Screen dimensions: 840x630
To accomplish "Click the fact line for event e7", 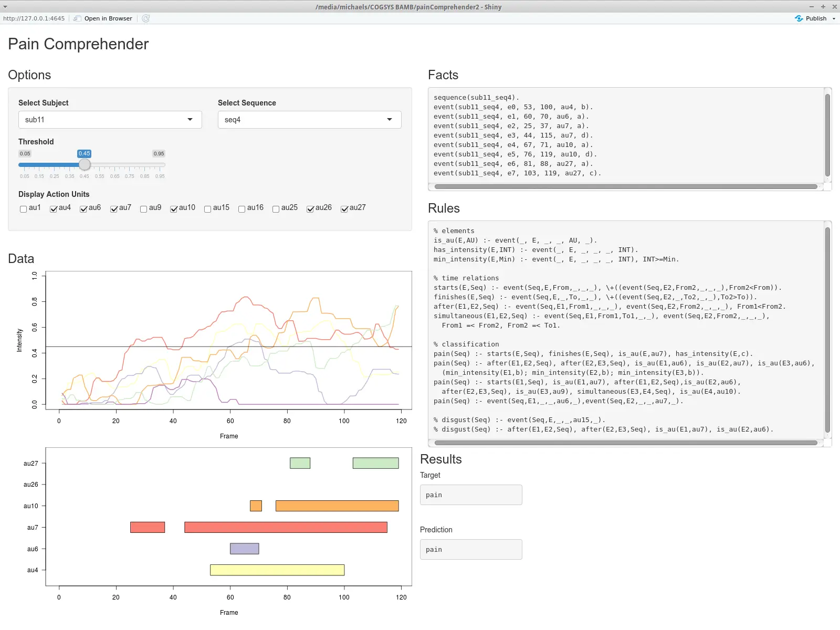I will (x=518, y=173).
